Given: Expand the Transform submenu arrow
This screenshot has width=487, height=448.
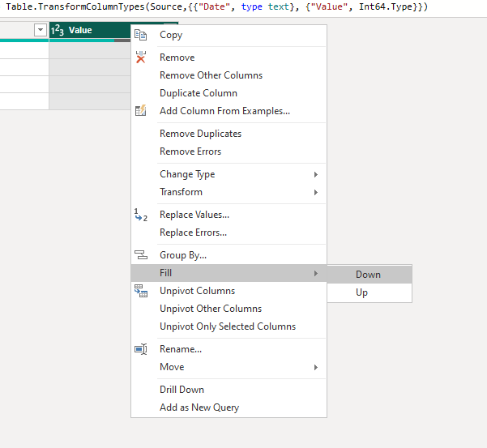Looking at the screenshot, I should coord(315,192).
